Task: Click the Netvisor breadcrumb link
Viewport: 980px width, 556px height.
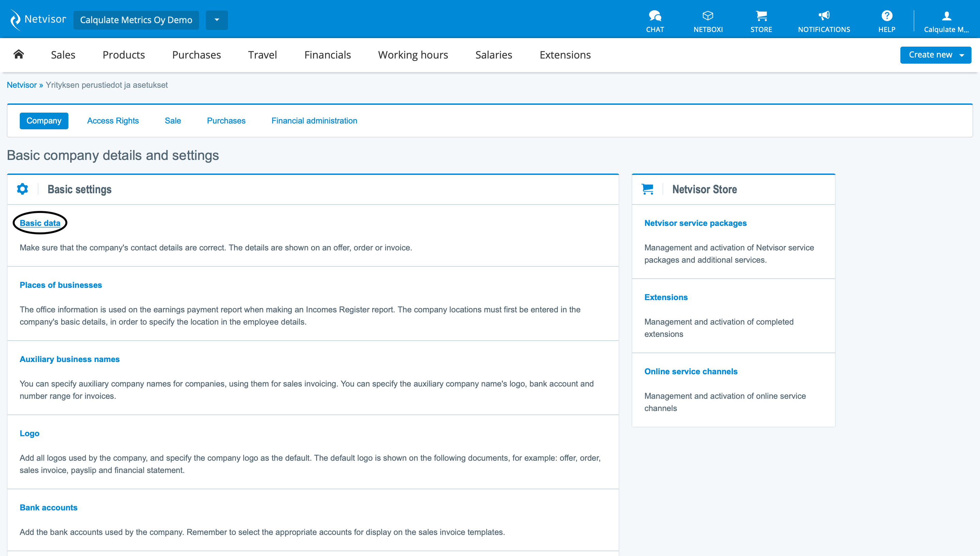Action: coord(21,85)
